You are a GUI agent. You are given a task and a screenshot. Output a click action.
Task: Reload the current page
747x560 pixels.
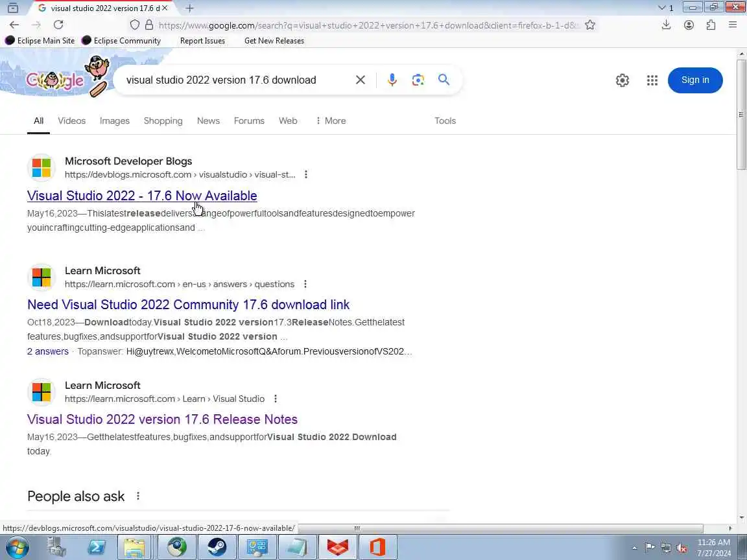[x=58, y=25]
